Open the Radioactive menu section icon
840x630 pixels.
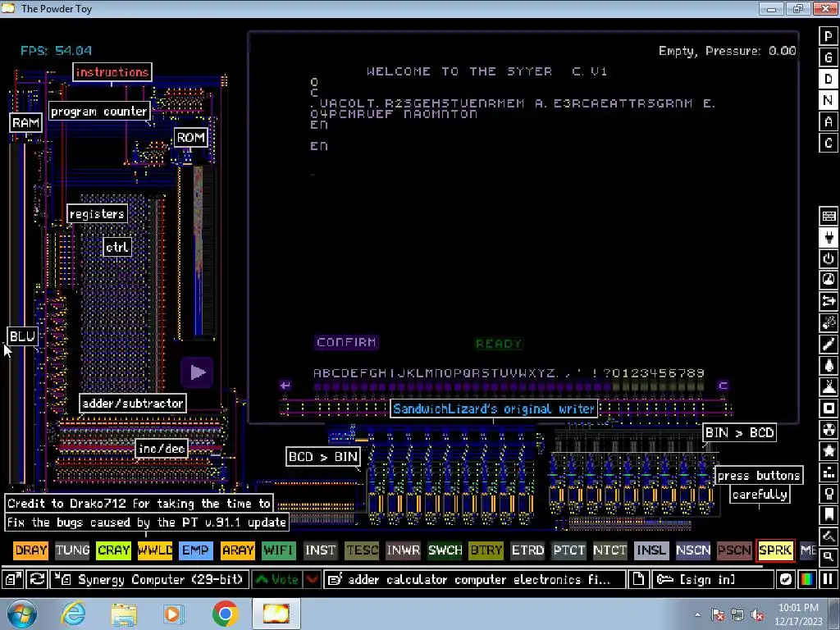point(829,430)
